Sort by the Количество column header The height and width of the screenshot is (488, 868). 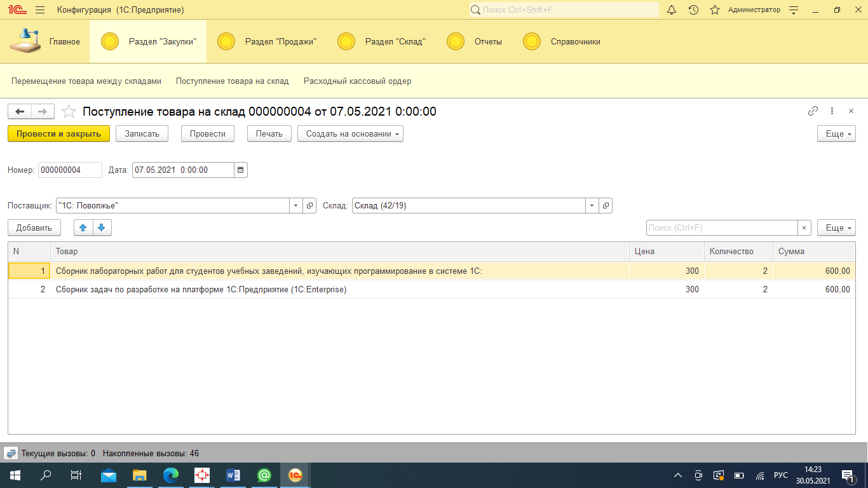(x=738, y=251)
